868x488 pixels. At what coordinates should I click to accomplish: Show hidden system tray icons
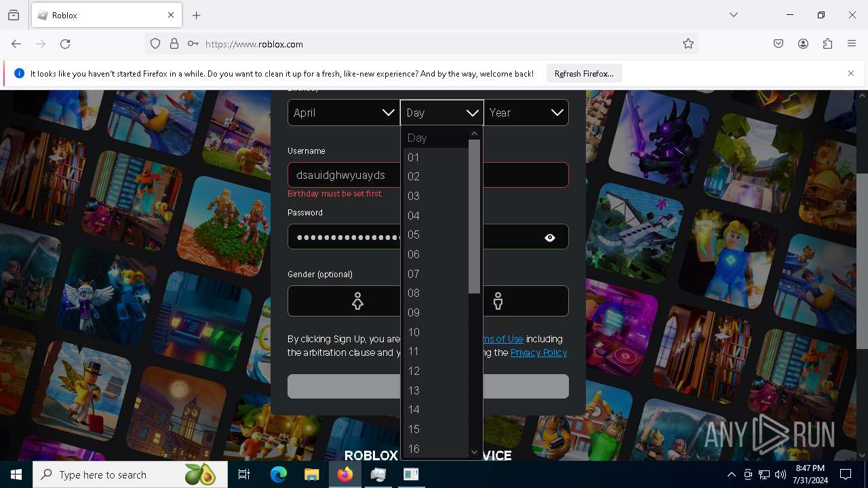click(731, 474)
